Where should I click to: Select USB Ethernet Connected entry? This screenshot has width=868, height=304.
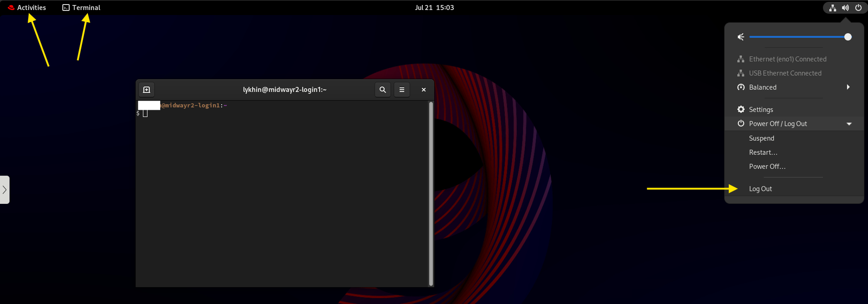[794, 73]
